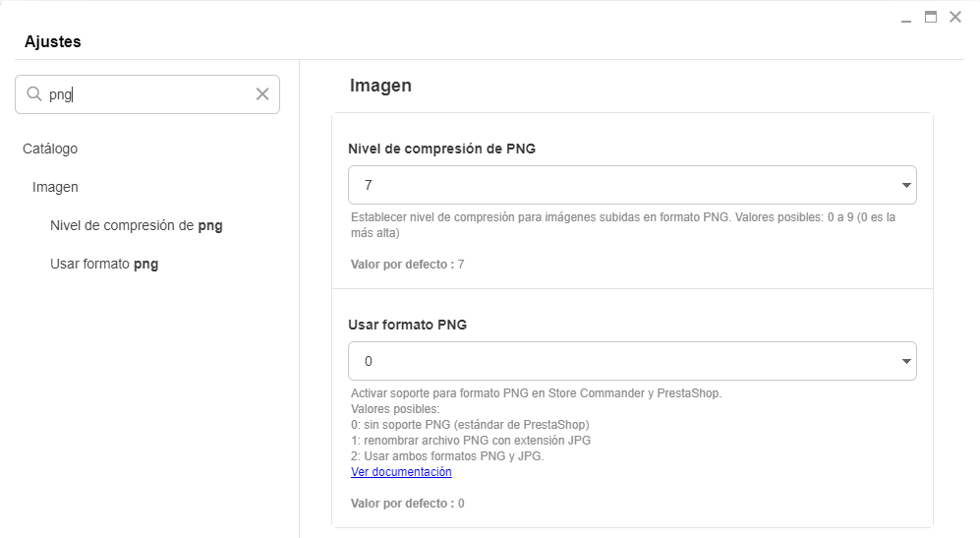Screen dimensions: 980x538
Task: Focus the search field containing "png"
Action: (147, 94)
